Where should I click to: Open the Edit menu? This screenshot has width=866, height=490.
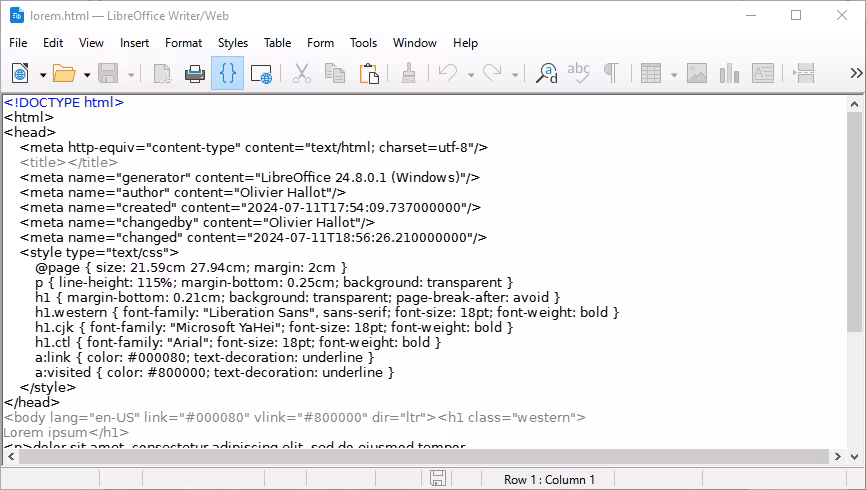pos(53,43)
